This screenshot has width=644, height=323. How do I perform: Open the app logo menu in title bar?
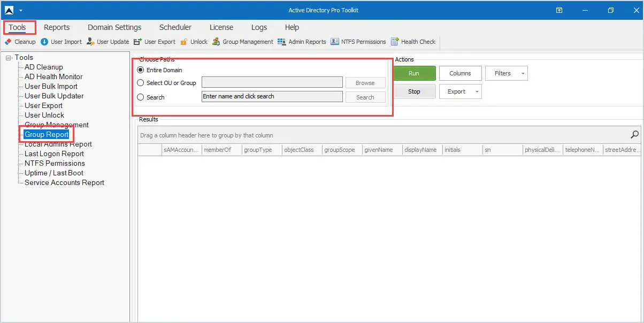point(9,10)
